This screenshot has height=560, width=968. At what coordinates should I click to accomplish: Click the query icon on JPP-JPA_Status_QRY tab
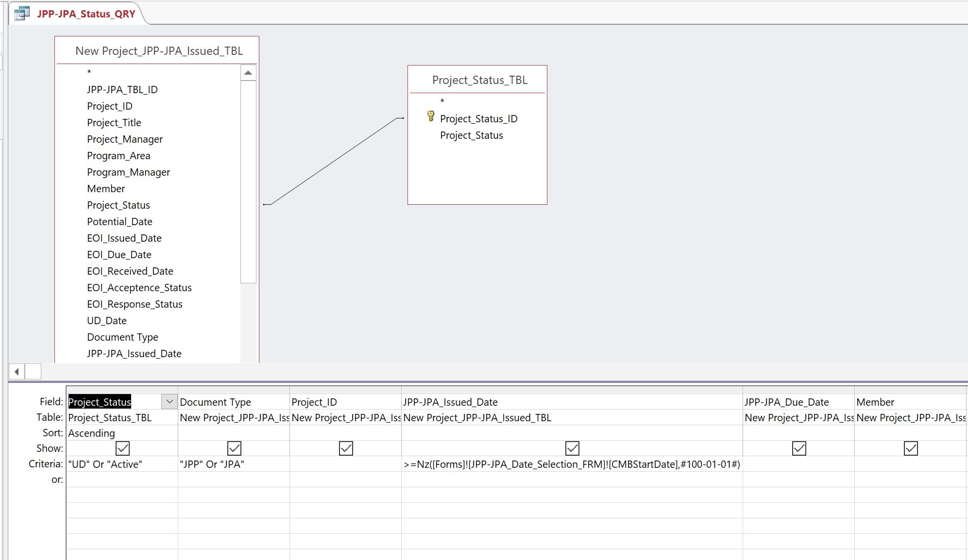pos(22,14)
